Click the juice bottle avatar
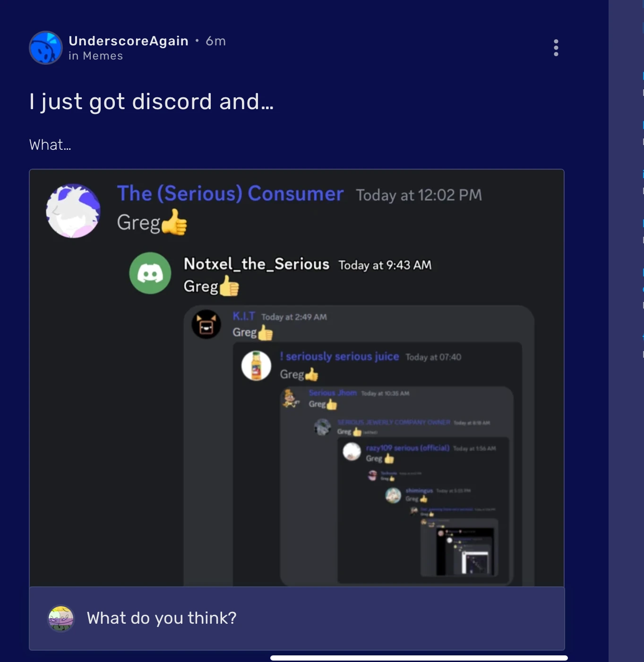 click(x=256, y=366)
